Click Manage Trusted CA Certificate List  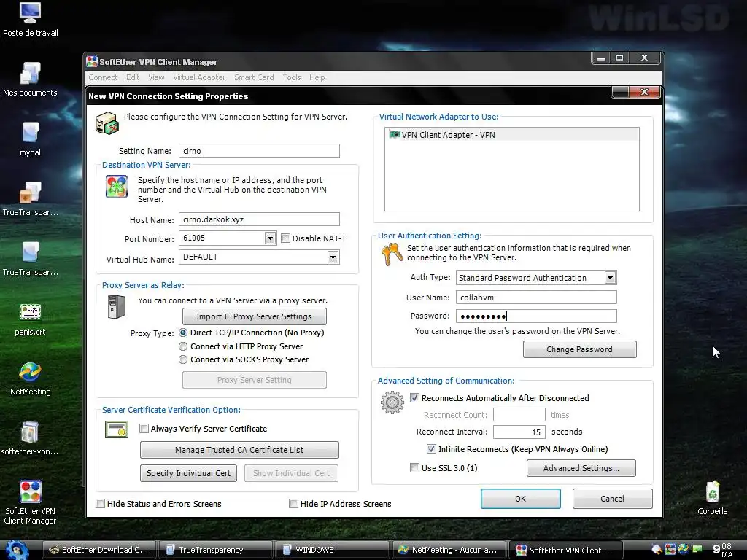[239, 449]
